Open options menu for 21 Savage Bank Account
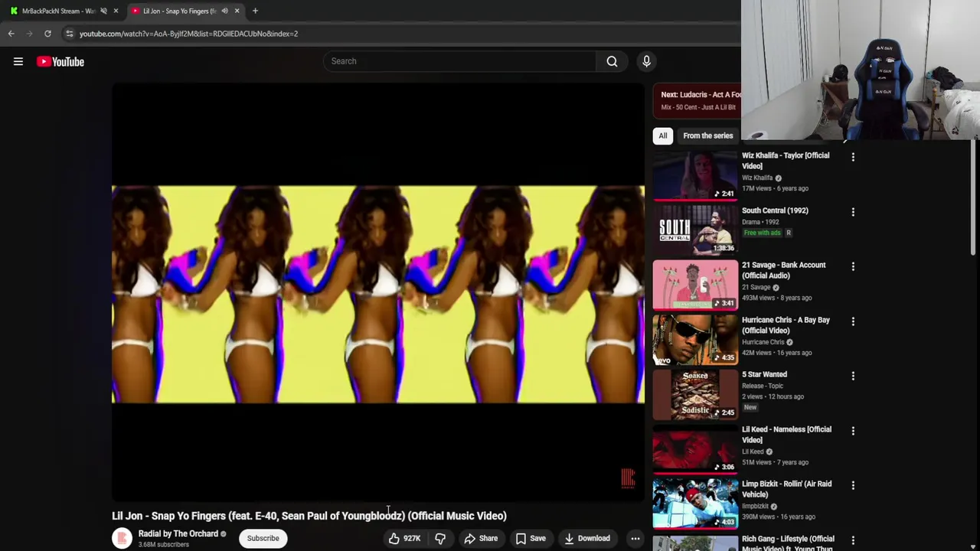The image size is (980, 551). pos(853,266)
